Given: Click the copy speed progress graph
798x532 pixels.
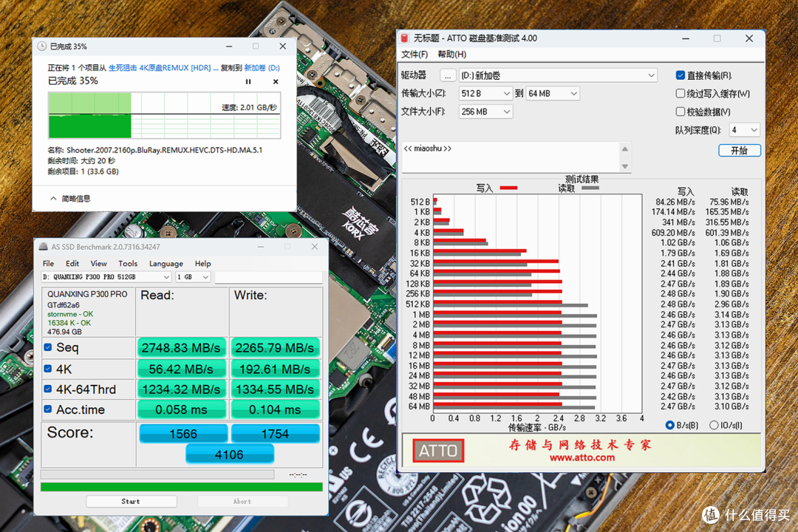Looking at the screenshot, I should pyautogui.click(x=164, y=115).
